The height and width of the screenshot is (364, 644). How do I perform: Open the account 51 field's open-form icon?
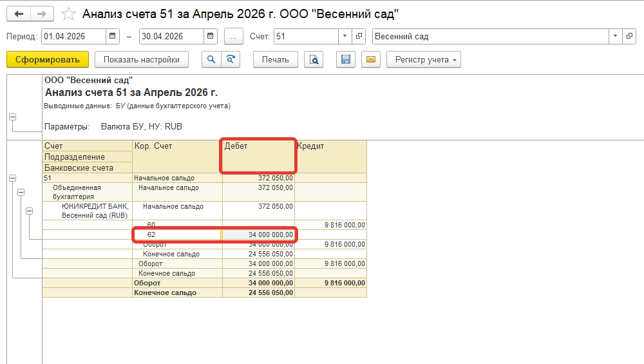coord(359,37)
